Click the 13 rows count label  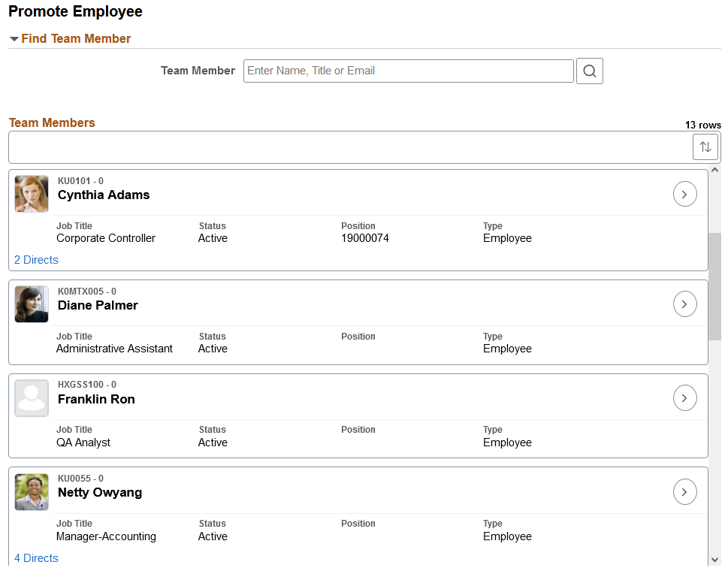[702, 125]
